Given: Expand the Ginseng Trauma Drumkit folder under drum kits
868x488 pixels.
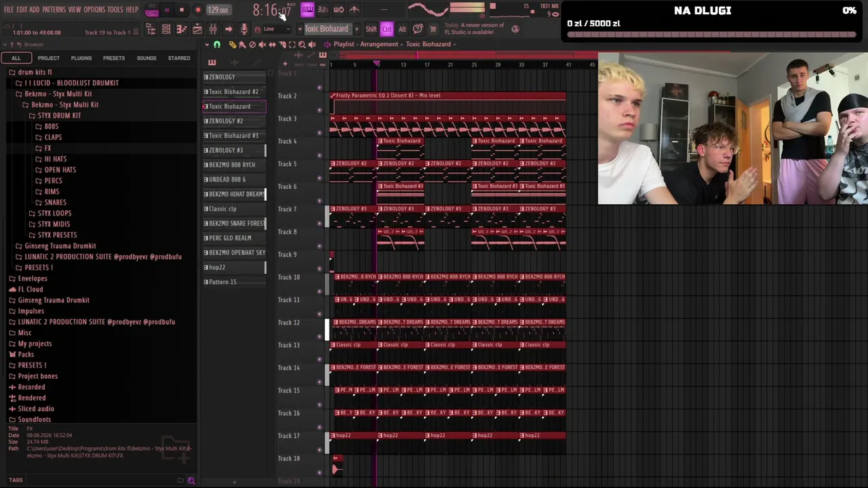Looking at the screenshot, I should click(x=56, y=246).
